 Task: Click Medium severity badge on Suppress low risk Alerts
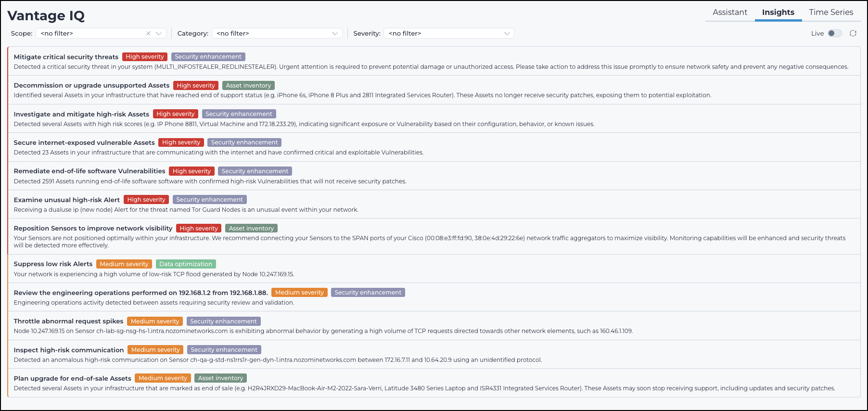[124, 264]
